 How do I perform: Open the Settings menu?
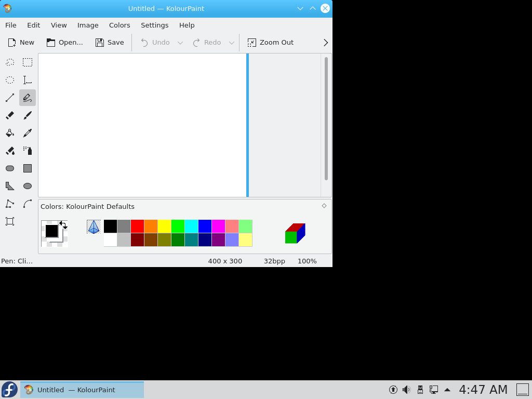(155, 25)
